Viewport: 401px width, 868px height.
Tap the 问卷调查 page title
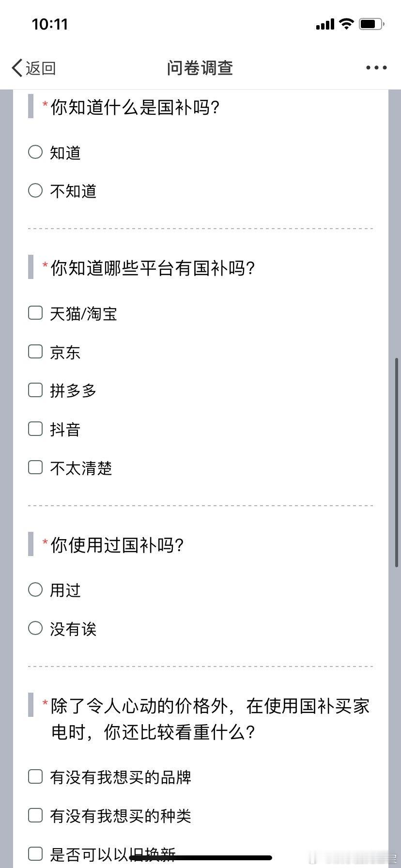tap(200, 68)
